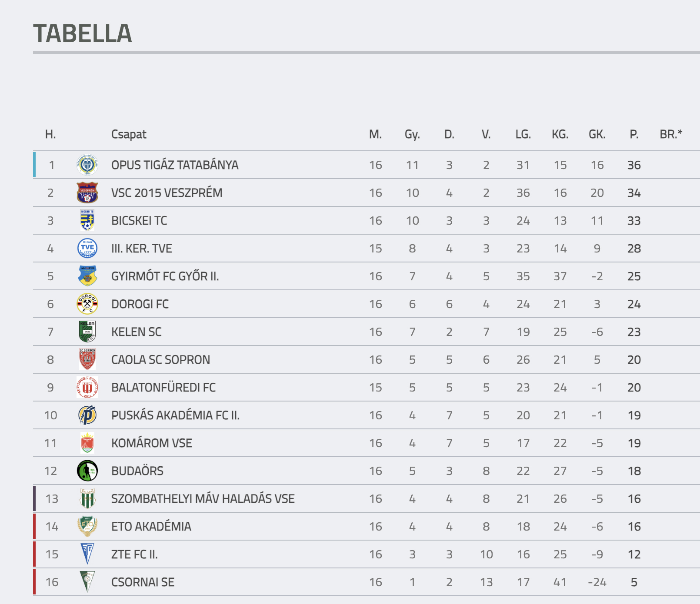
Task: Click the BR.* column header
Action: point(671,134)
